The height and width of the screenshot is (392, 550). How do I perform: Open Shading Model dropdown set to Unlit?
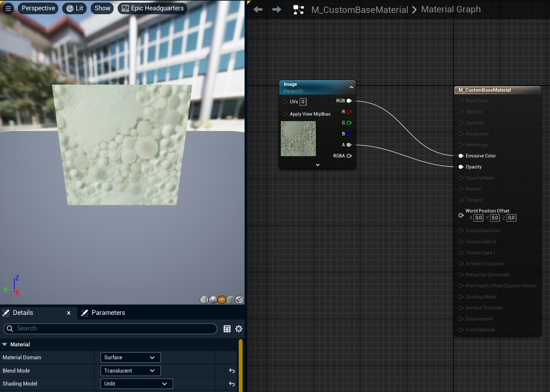136,384
